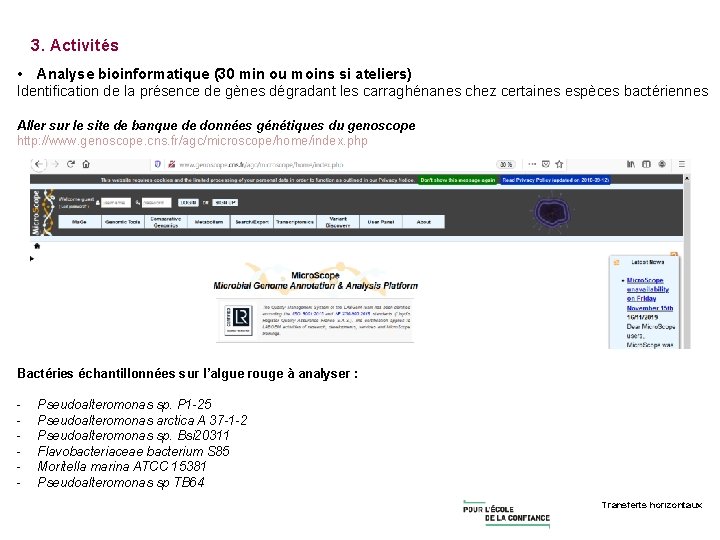This screenshot has height=540, width=720.
Task: Click the scrollbar up arrow in the browser
Action: (x=687, y=178)
